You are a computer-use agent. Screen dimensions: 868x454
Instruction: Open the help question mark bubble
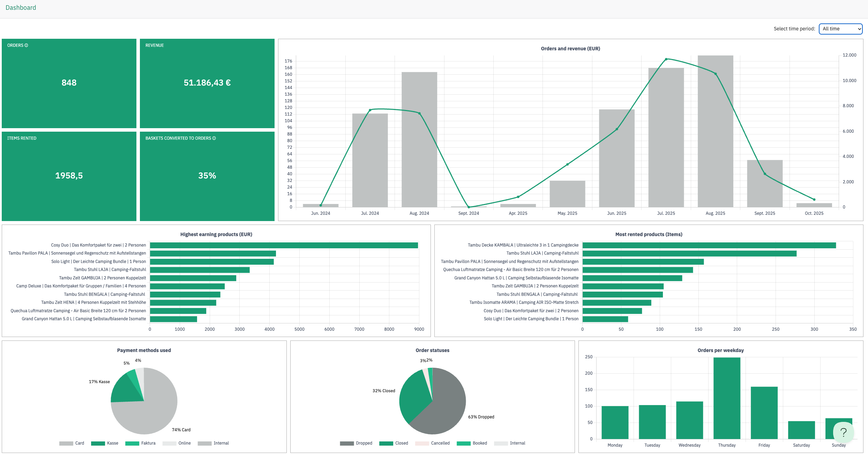click(x=843, y=432)
